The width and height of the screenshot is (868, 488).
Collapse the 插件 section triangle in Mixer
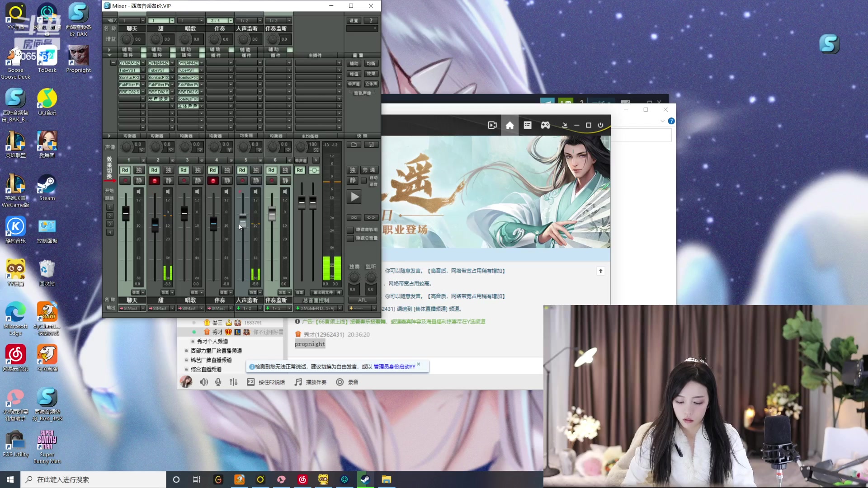109,55
